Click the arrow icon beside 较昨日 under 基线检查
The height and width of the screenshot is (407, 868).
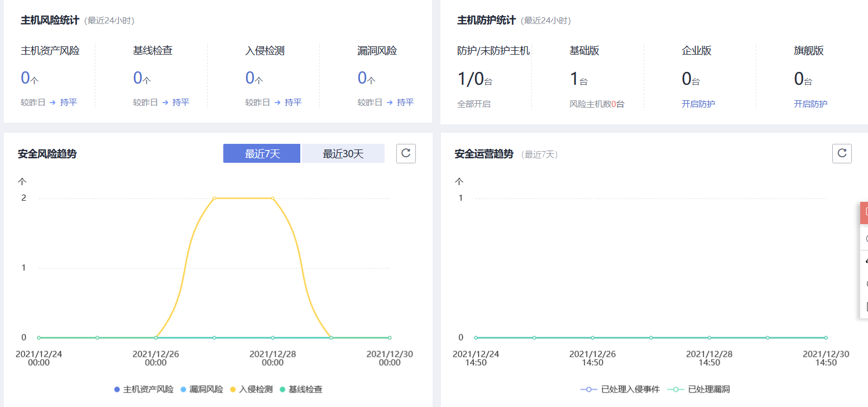click(165, 103)
